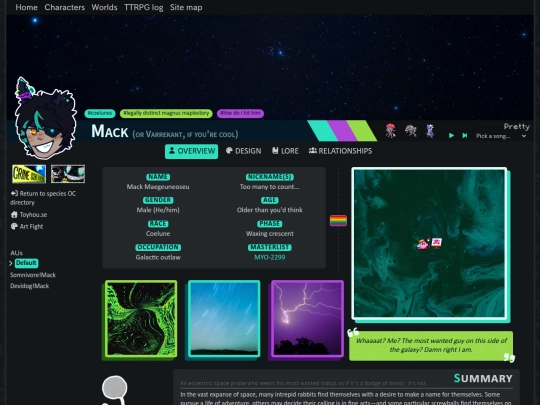The height and width of the screenshot is (405, 540).
Task: Click the Mack Maegeuneoseu name value
Action: (x=158, y=187)
